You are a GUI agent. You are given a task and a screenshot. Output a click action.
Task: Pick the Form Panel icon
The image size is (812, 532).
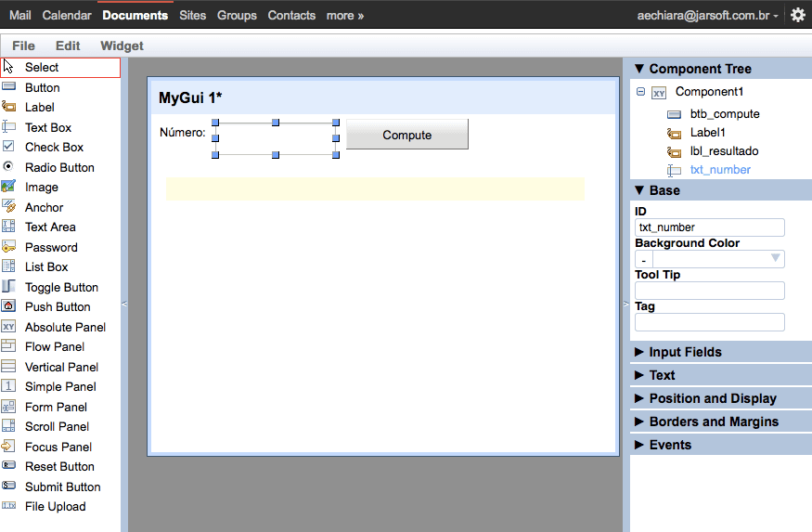8,406
